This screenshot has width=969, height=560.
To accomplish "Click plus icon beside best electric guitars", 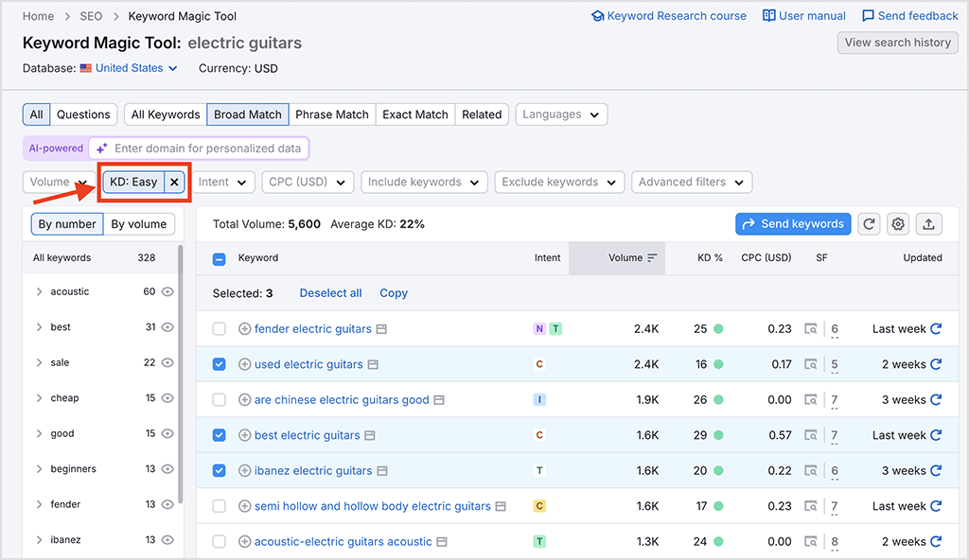I will pos(245,435).
